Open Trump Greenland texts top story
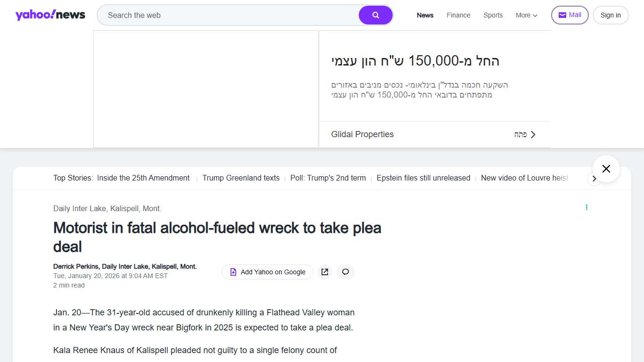Screen dimensions: 644x362 click(x=241, y=178)
